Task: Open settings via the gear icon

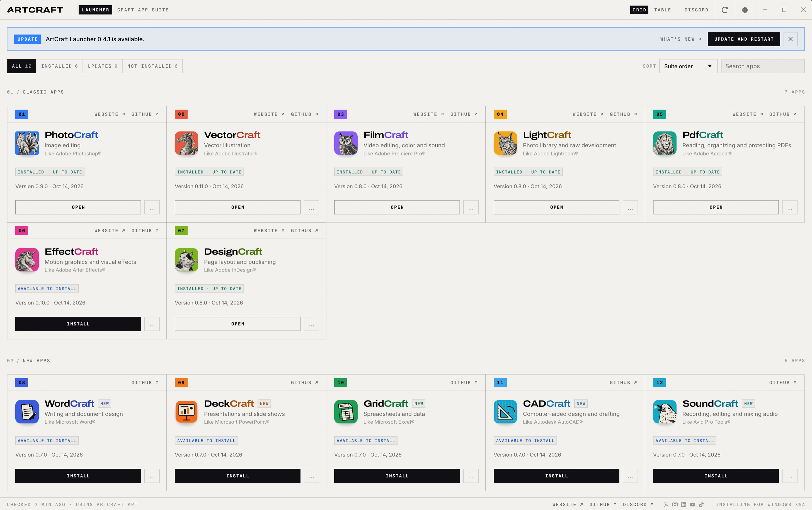Action: click(745, 10)
